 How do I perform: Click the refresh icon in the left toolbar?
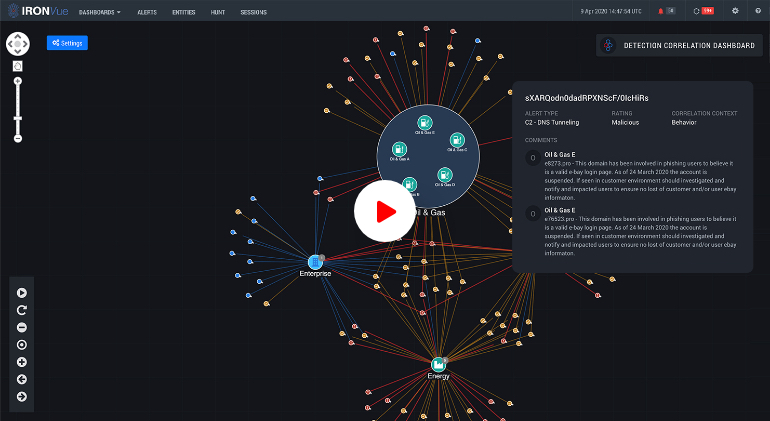tap(22, 310)
